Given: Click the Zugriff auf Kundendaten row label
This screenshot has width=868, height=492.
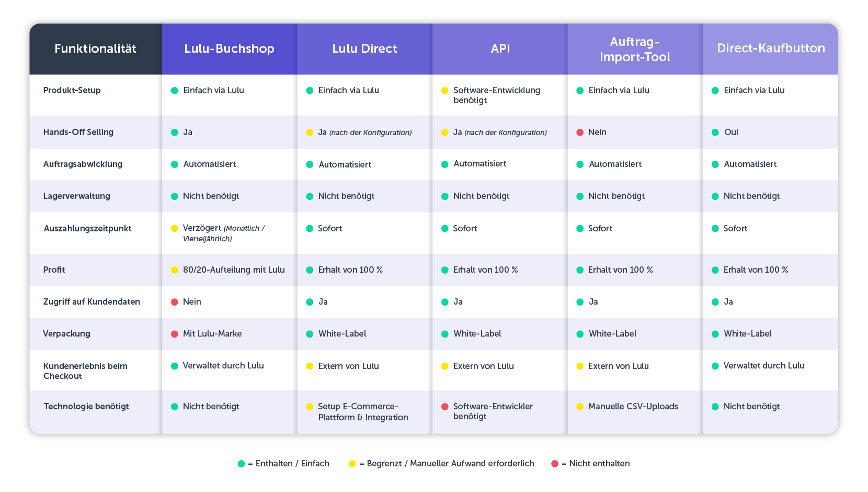Looking at the screenshot, I should coord(92,301).
